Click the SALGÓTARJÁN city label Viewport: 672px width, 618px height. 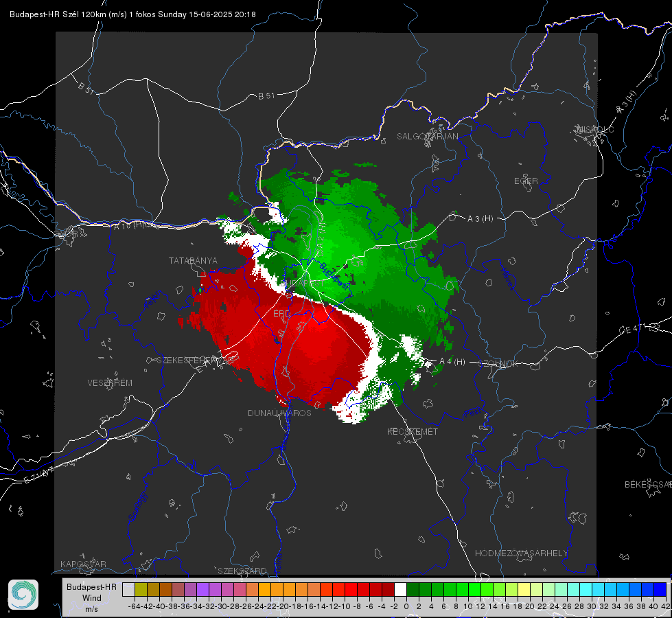point(427,137)
